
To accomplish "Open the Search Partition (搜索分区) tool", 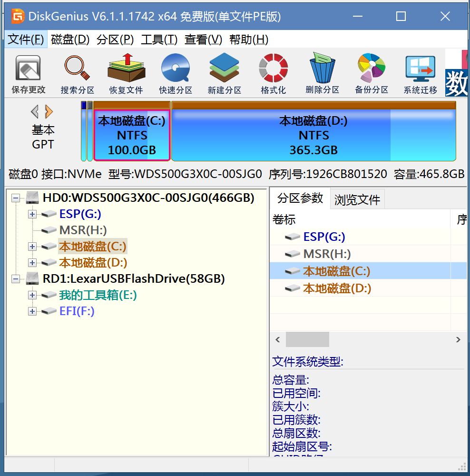I will pos(78,74).
